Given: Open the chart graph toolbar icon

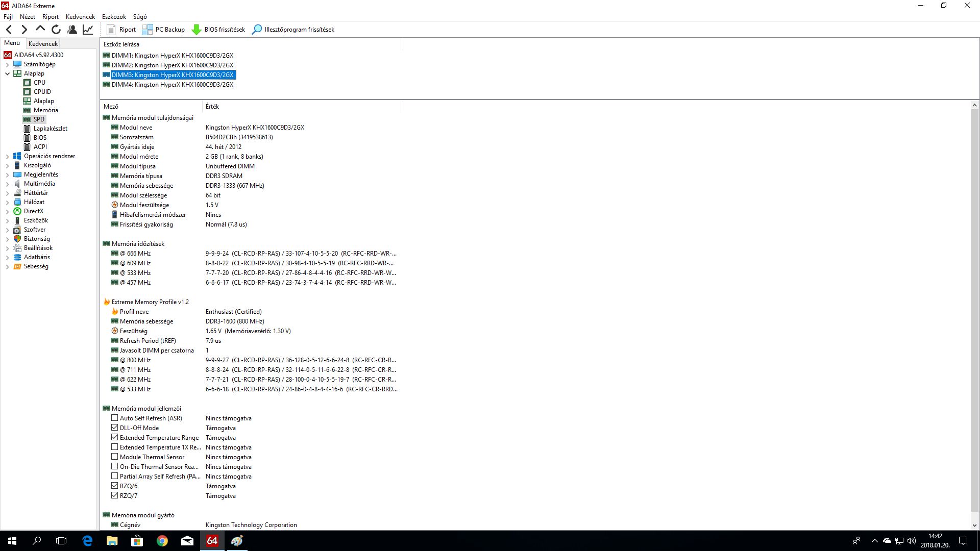Looking at the screenshot, I should [88, 30].
